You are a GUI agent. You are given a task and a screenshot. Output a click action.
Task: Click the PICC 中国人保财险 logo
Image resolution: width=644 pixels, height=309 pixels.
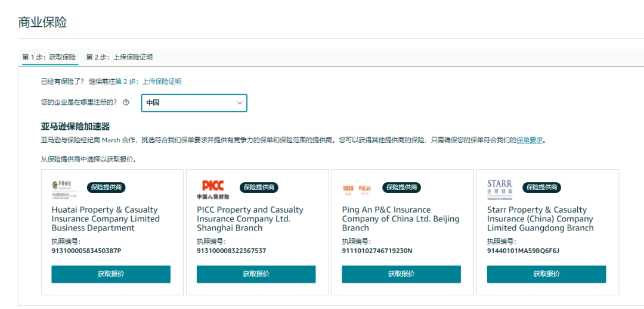point(213,189)
